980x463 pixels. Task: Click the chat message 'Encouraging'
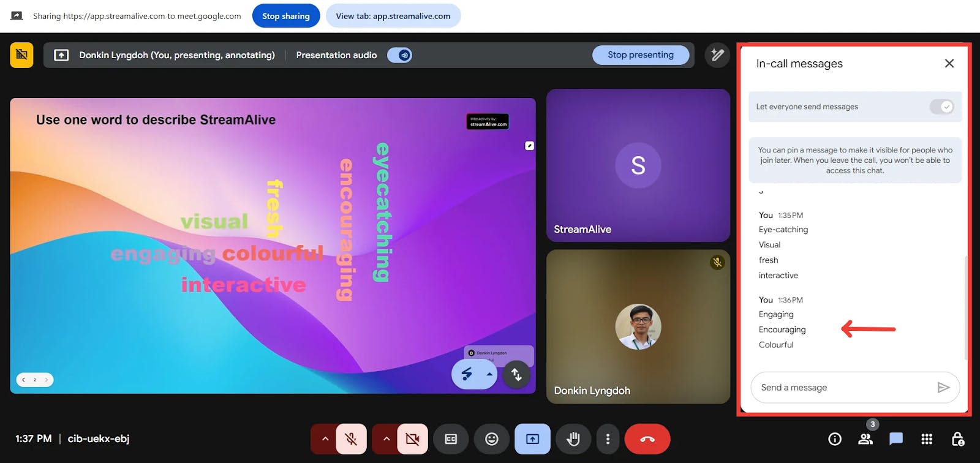[x=782, y=329]
